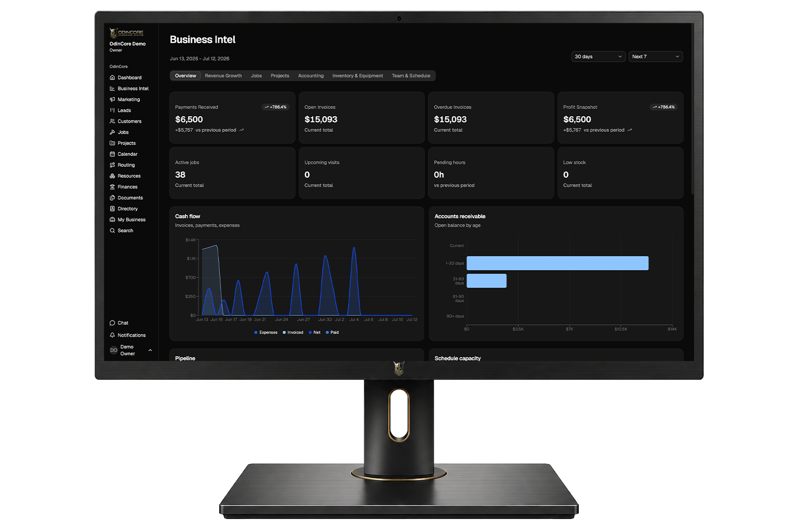Open the Overdue Invoices card
The width and height of the screenshot is (798, 532).
tap(491, 118)
